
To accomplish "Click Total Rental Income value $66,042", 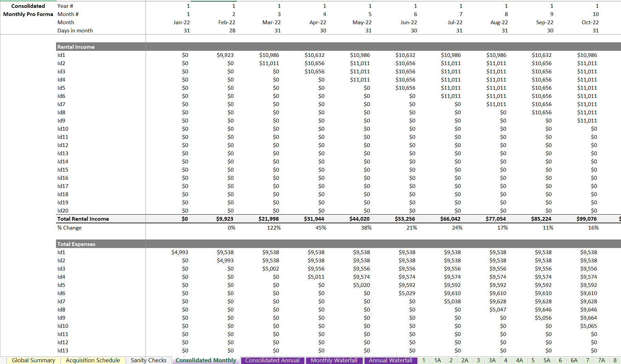I will (x=450, y=219).
